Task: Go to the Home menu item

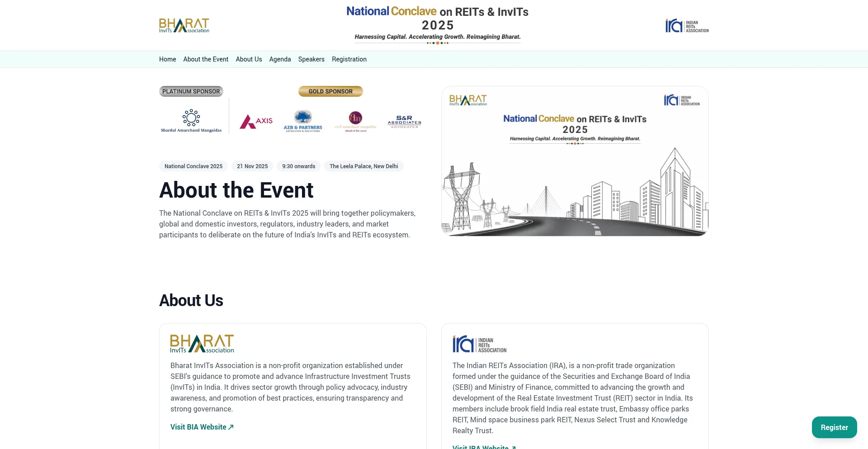Action: pyautogui.click(x=167, y=59)
